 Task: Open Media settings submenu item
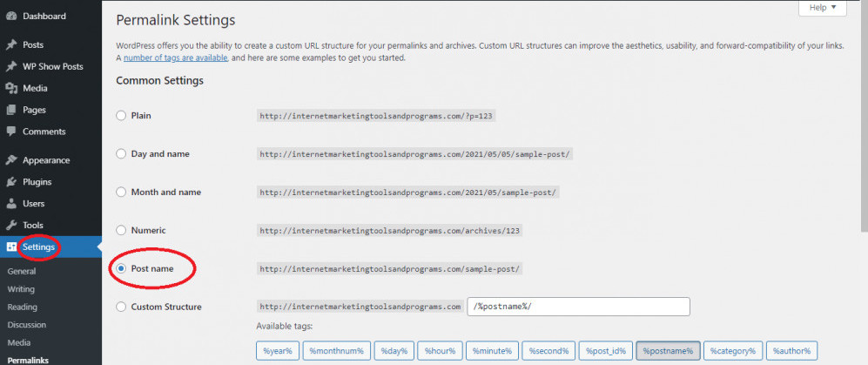tap(19, 342)
